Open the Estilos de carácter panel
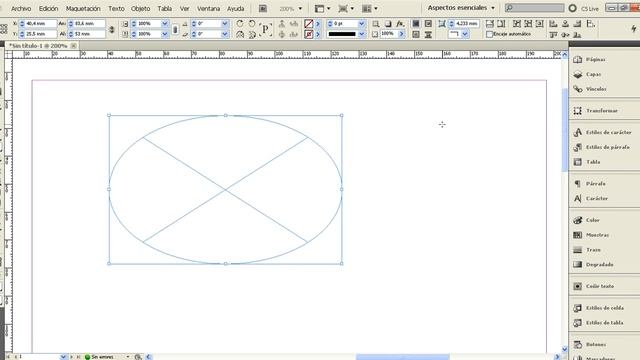 602,132
